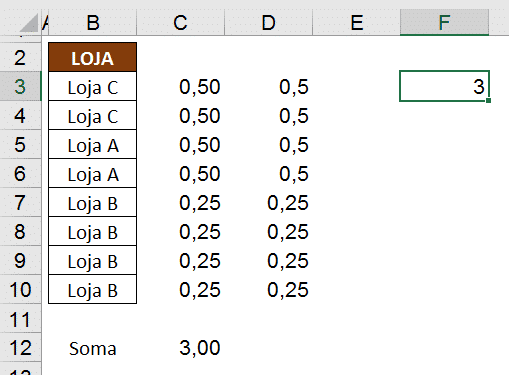Select cell D9 with value 0,25
This screenshot has height=375, width=509.
coord(268,260)
